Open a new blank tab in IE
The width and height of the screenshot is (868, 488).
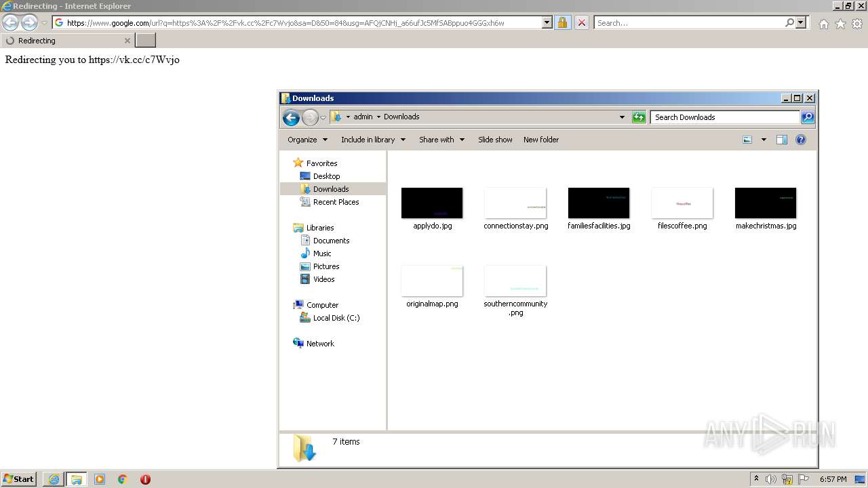click(146, 41)
